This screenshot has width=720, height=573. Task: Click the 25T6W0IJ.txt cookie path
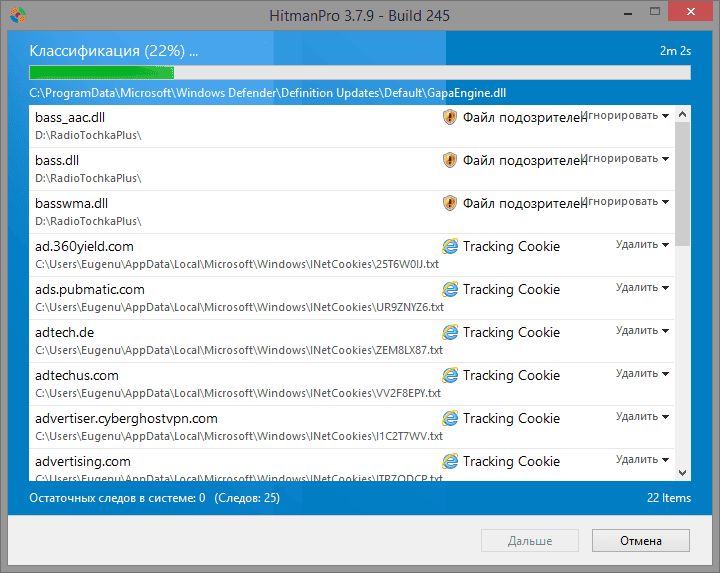click(x=237, y=264)
